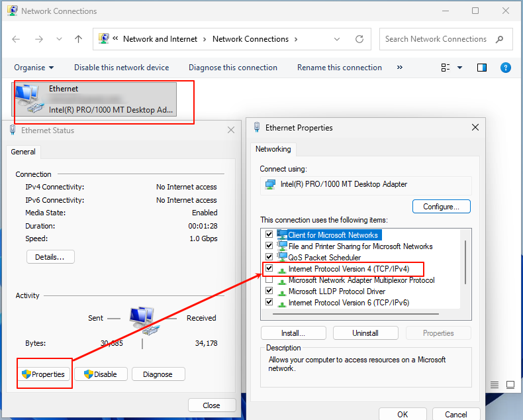
Task: Open view options dropdown arrow
Action: point(459,68)
